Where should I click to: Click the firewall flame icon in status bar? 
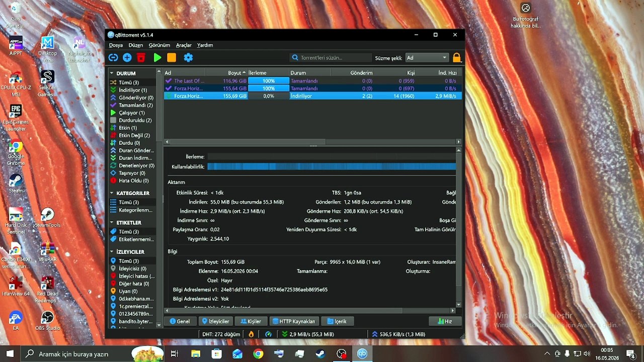pos(251,334)
